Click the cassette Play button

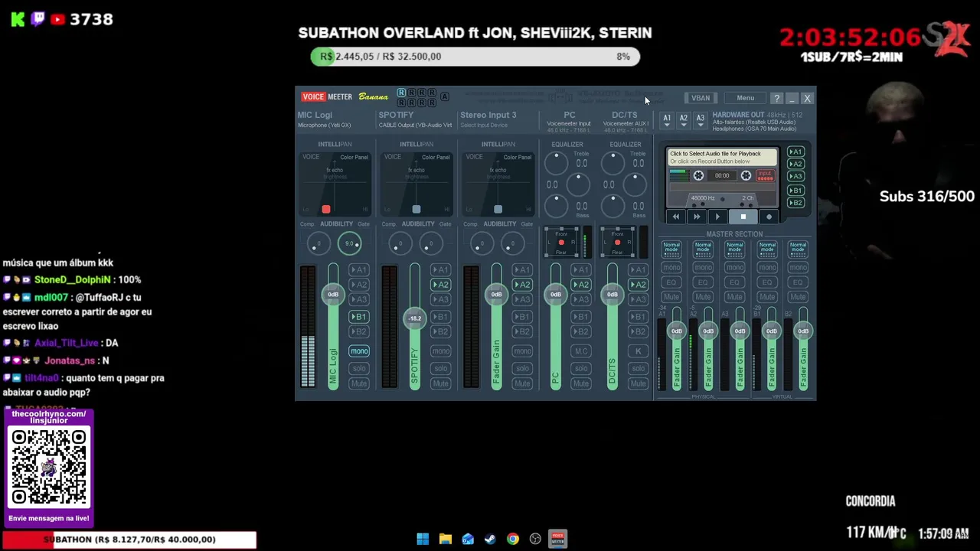coord(718,217)
